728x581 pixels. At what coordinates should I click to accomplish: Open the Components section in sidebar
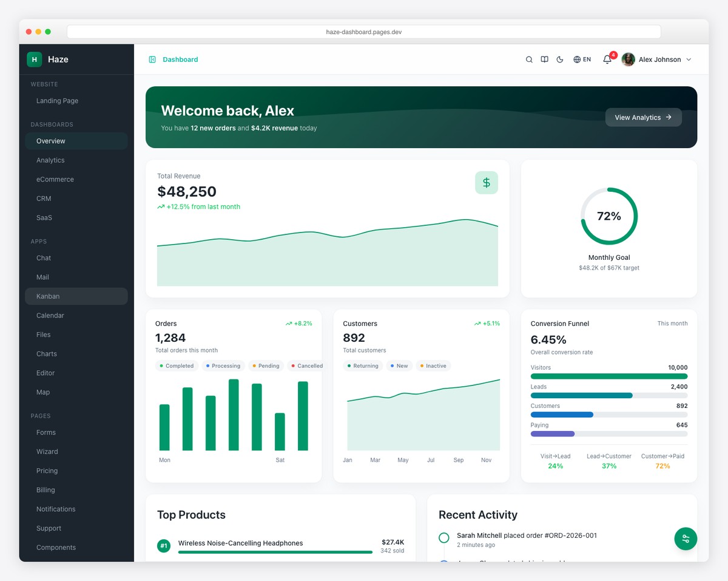coord(56,547)
